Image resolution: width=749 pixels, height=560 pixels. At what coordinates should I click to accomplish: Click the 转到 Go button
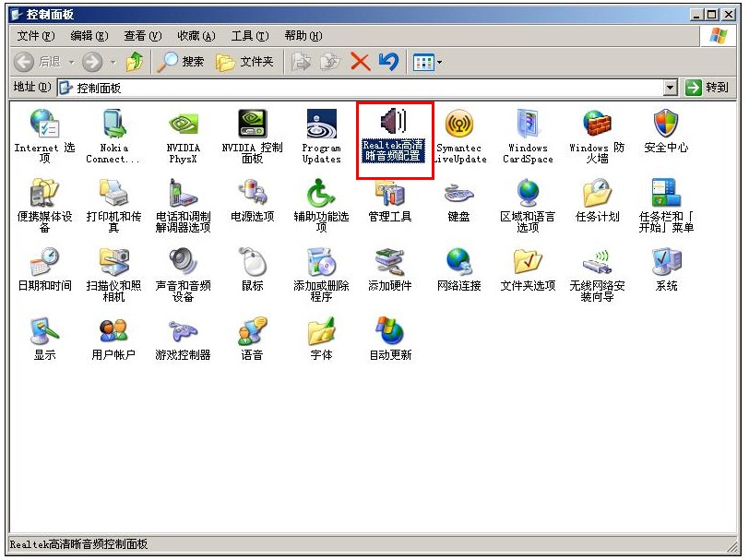point(707,88)
